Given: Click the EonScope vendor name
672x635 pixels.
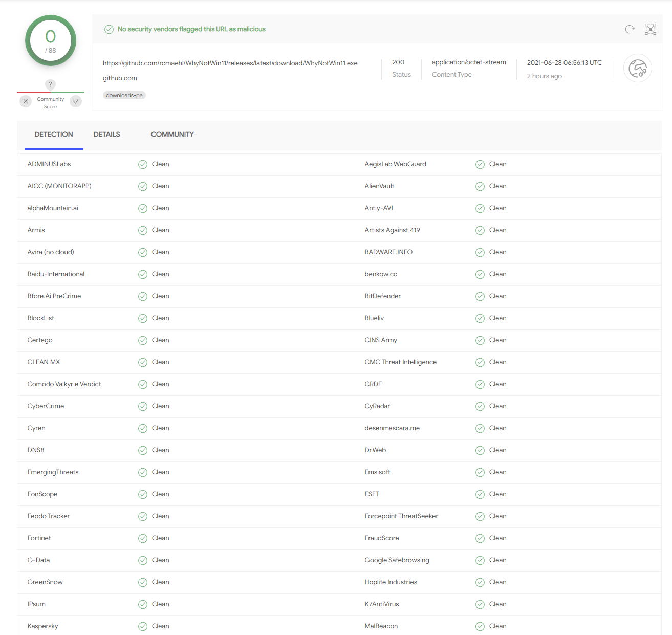Looking at the screenshot, I should (42, 494).
